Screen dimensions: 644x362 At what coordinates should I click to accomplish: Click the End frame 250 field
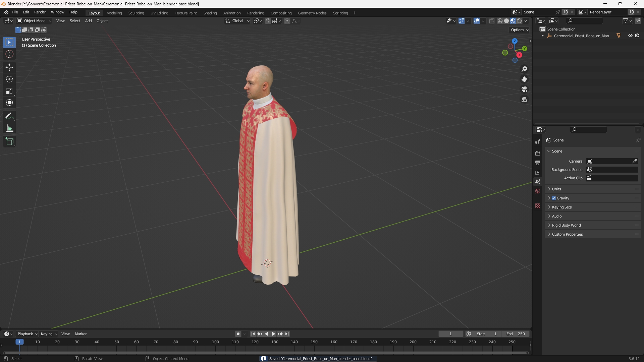(x=516, y=334)
